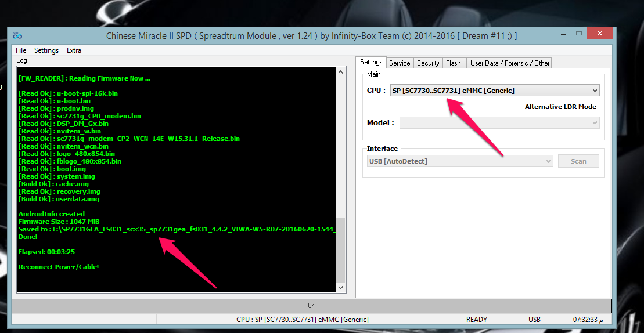Open the User Data / Forensic / Other tab
This screenshot has width=644, height=333.
click(x=510, y=63)
